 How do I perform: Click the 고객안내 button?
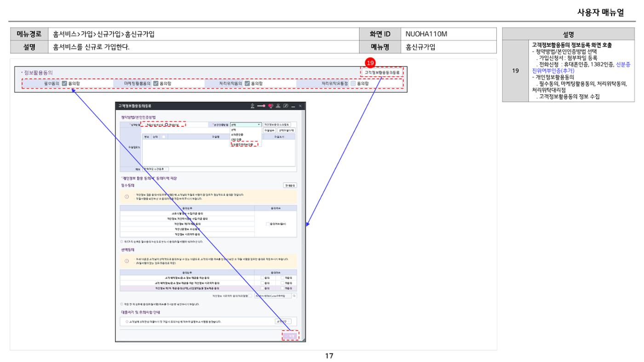click(x=283, y=322)
